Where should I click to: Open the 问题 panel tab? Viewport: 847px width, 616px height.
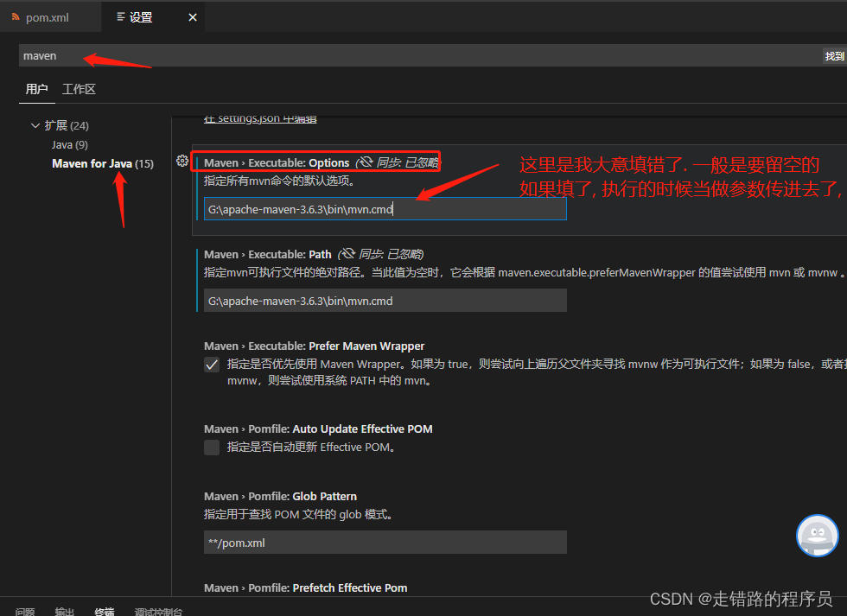coord(25,611)
